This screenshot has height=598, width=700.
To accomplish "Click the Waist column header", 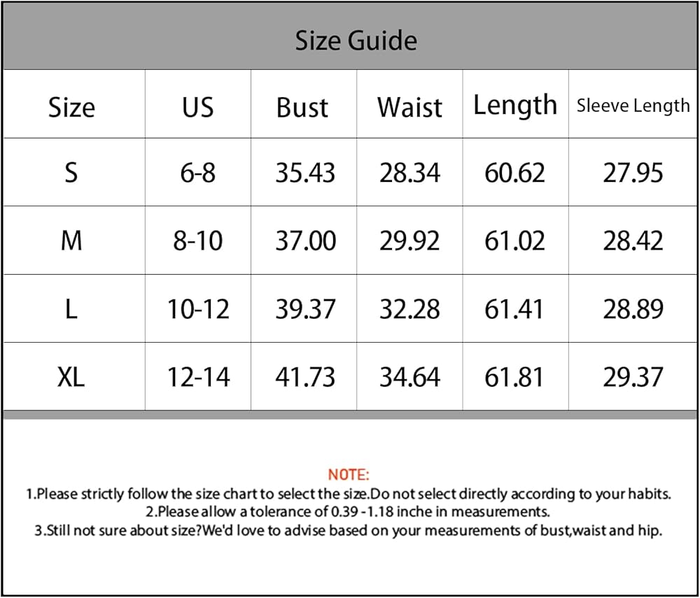I will [x=409, y=108].
